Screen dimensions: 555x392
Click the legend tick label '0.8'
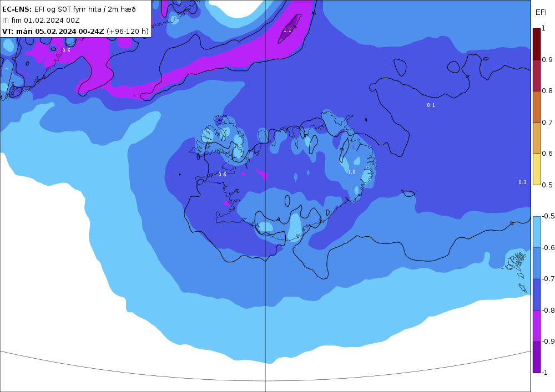coord(547,91)
